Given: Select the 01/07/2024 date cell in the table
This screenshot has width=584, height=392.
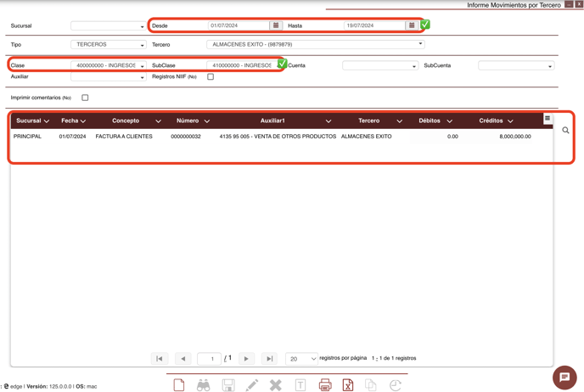Looking at the screenshot, I should [x=72, y=137].
